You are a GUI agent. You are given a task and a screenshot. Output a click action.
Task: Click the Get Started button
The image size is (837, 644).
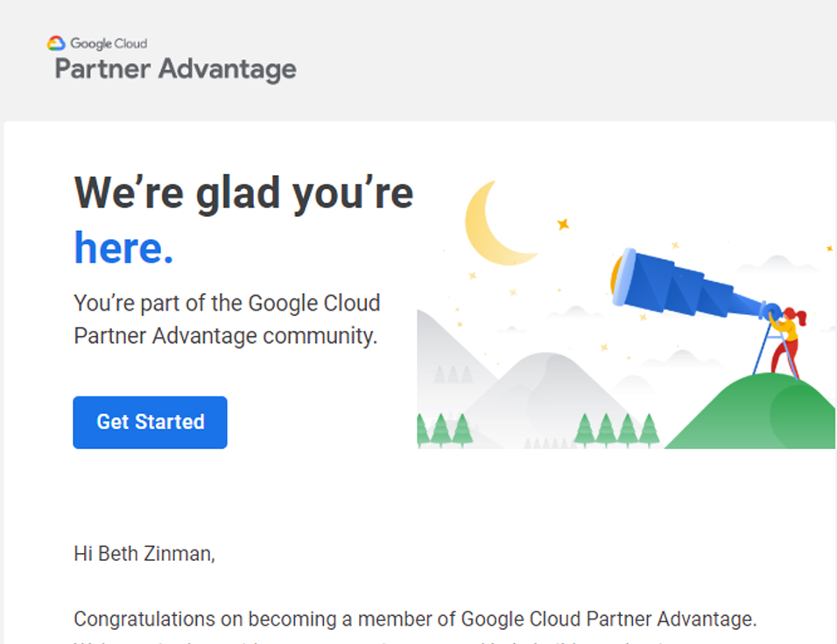coord(150,423)
